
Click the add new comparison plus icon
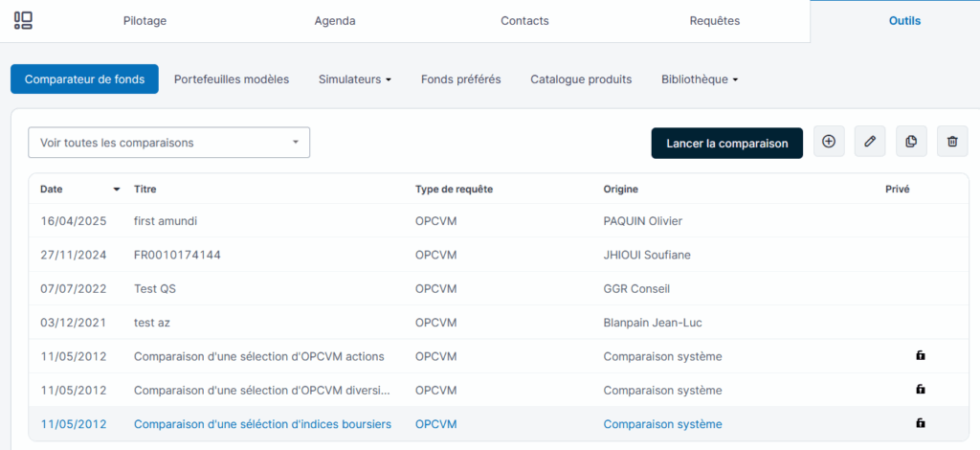pyautogui.click(x=829, y=142)
